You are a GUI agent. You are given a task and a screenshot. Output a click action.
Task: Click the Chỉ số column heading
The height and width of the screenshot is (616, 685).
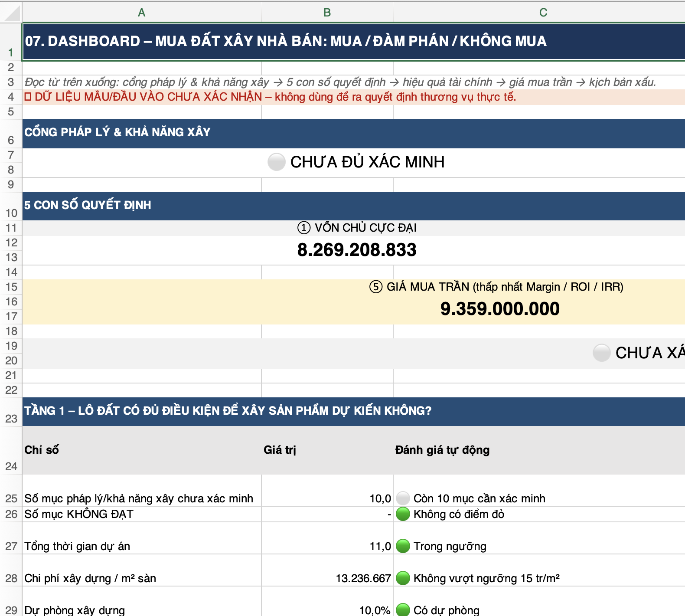pos(42,450)
